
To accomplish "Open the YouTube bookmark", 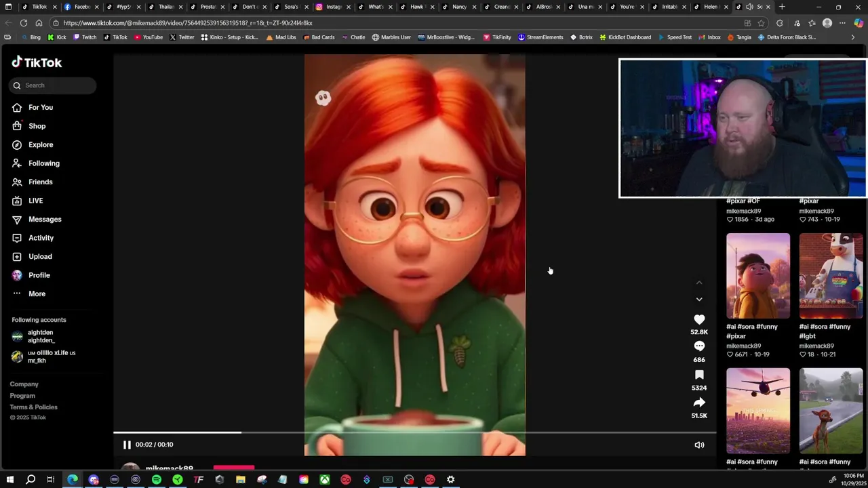I will coord(149,37).
